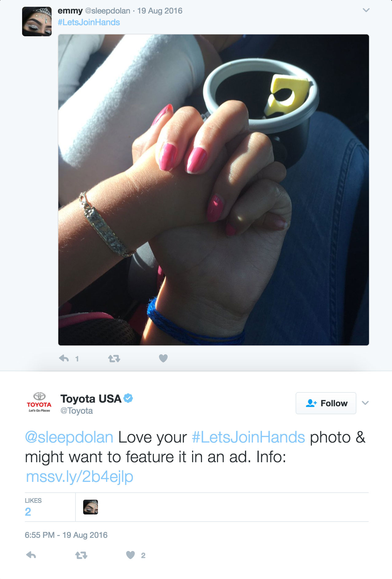Enlarge the hand-holding photo
This screenshot has width=392, height=579.
214,190
